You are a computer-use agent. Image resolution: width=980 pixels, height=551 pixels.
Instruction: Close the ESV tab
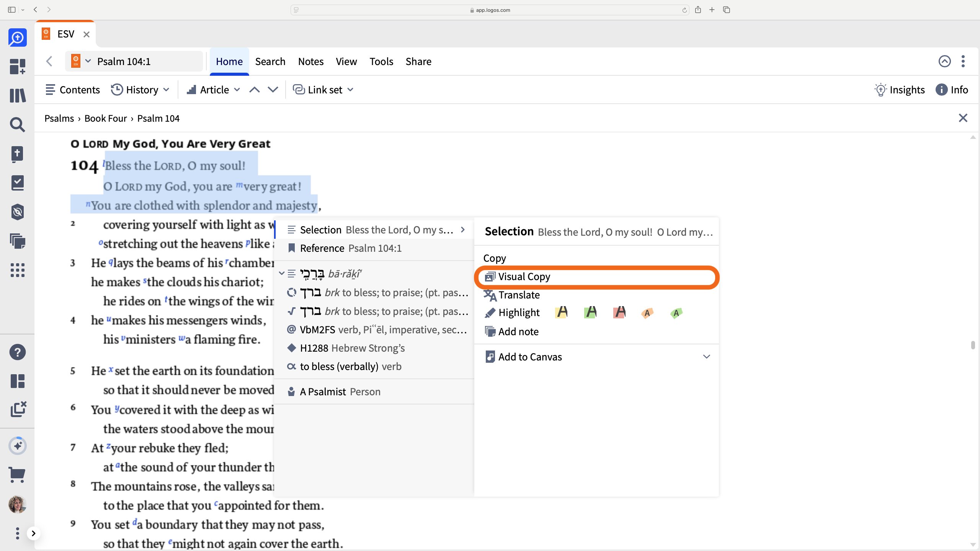(87, 34)
